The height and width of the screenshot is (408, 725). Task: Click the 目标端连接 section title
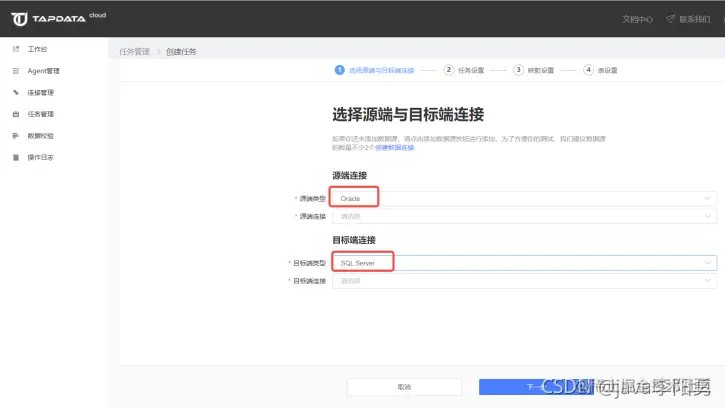354,240
